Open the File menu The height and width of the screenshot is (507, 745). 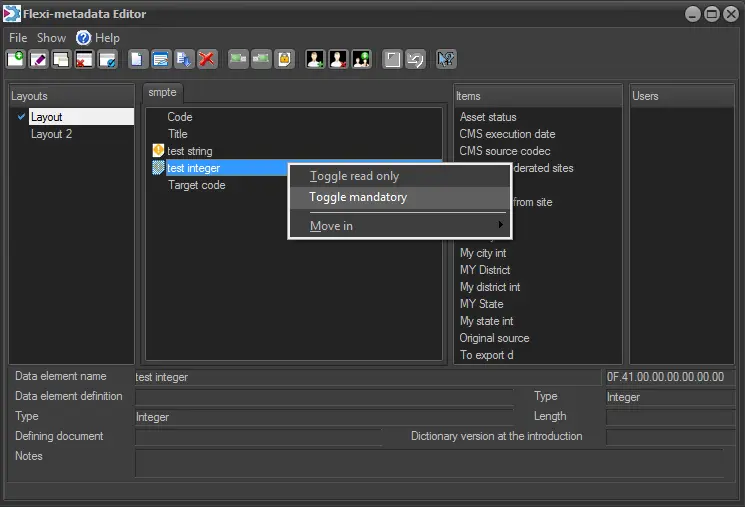point(18,38)
